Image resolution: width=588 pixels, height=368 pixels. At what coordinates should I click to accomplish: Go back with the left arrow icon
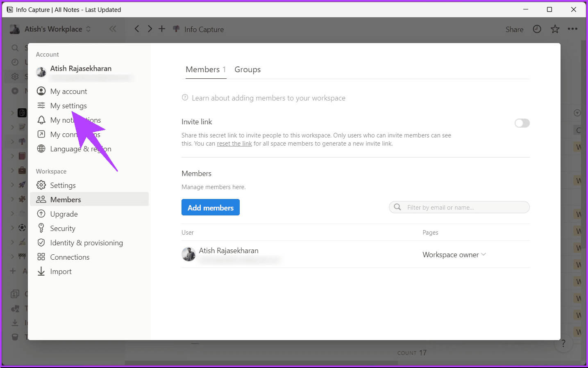coord(137,29)
